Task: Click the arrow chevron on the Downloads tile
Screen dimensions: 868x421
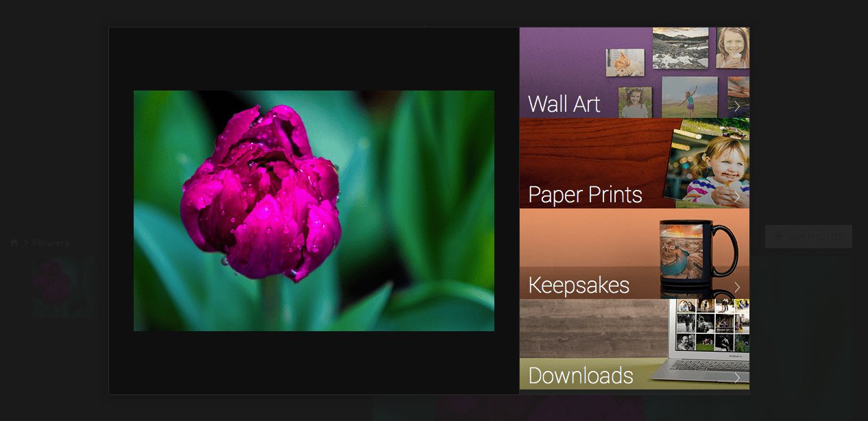Action: pos(737,377)
